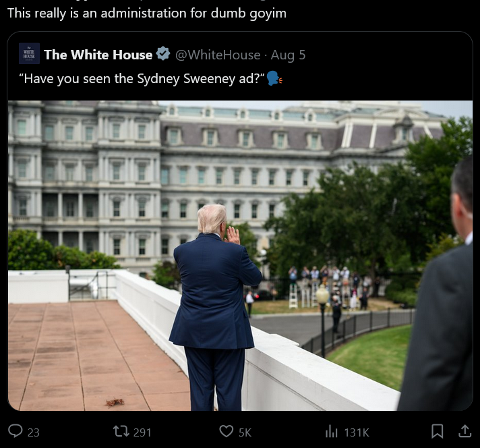Image resolution: width=480 pixels, height=448 pixels.
Task: Open view analytics bar chart icon
Action: pyautogui.click(x=331, y=432)
